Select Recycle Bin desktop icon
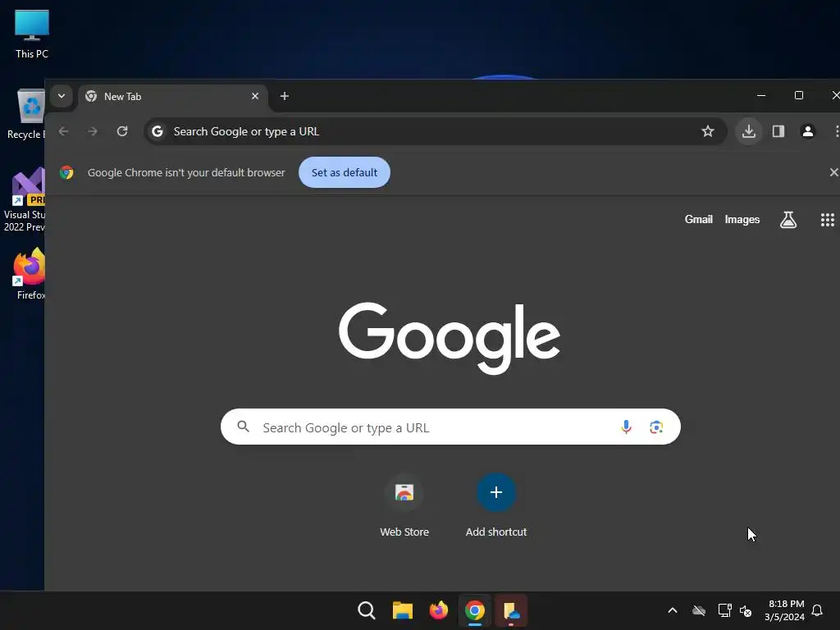This screenshot has width=840, height=630. pos(26,114)
